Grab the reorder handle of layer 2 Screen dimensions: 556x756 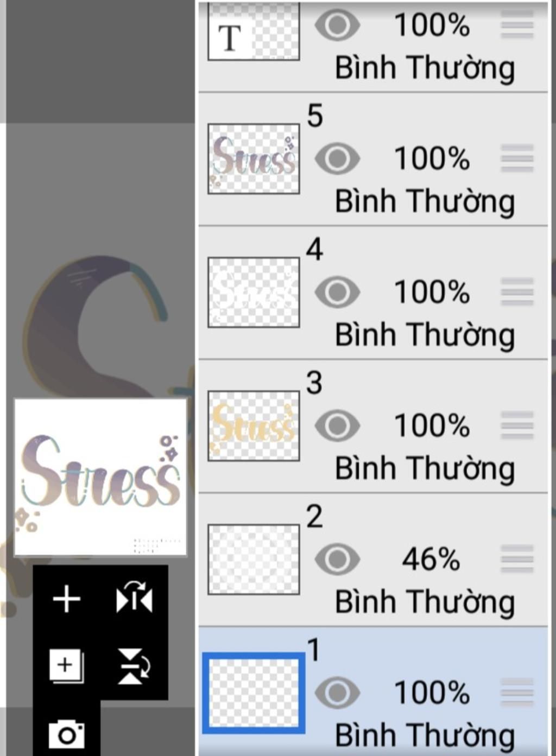(517, 560)
